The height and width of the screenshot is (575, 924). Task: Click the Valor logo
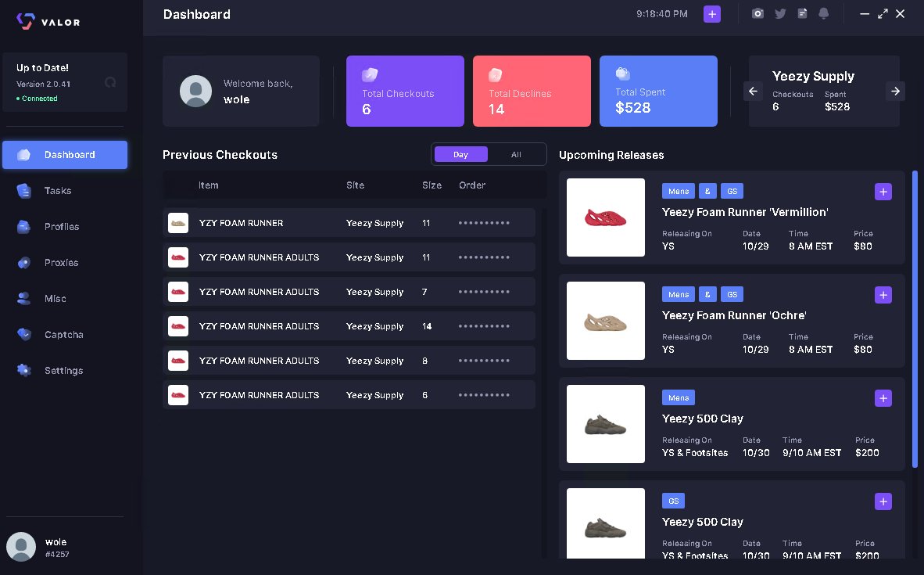(48, 21)
